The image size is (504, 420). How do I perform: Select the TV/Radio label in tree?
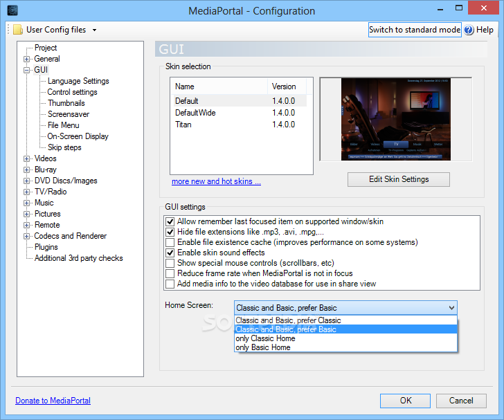[51, 192]
